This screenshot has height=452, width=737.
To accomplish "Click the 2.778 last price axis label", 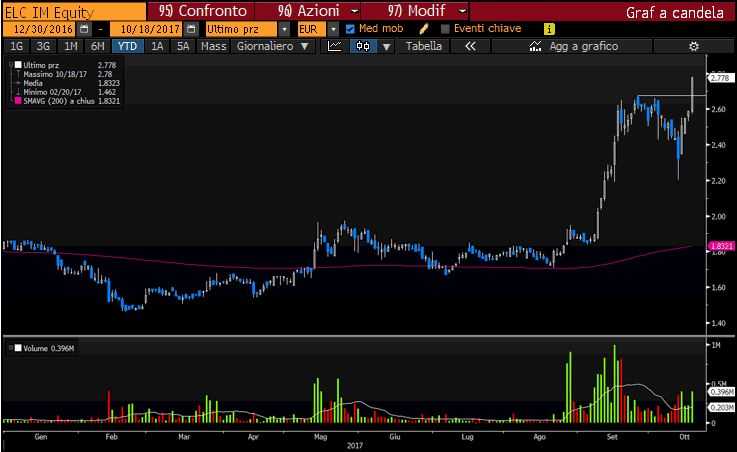I will point(721,78).
